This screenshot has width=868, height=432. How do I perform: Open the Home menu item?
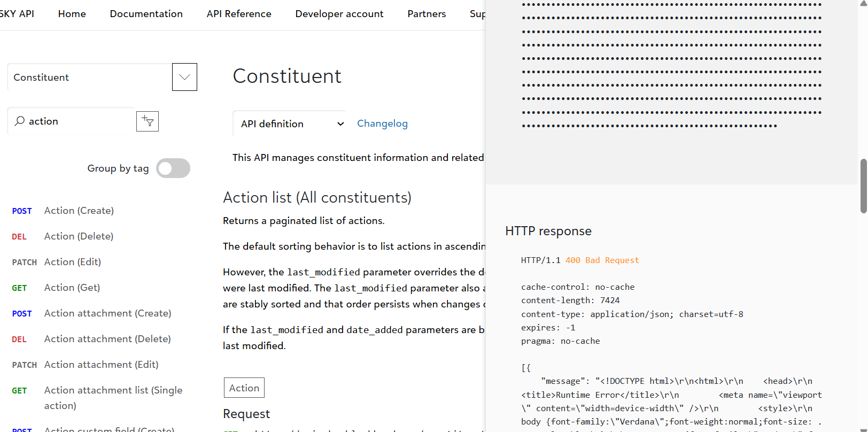point(72,14)
